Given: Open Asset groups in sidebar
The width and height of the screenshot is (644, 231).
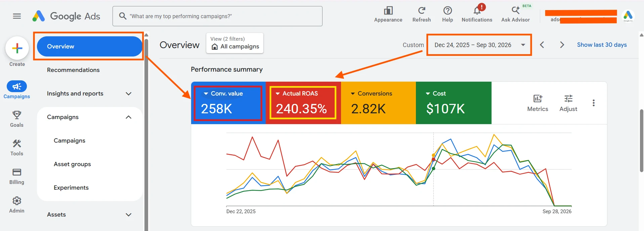Looking at the screenshot, I should (x=72, y=164).
